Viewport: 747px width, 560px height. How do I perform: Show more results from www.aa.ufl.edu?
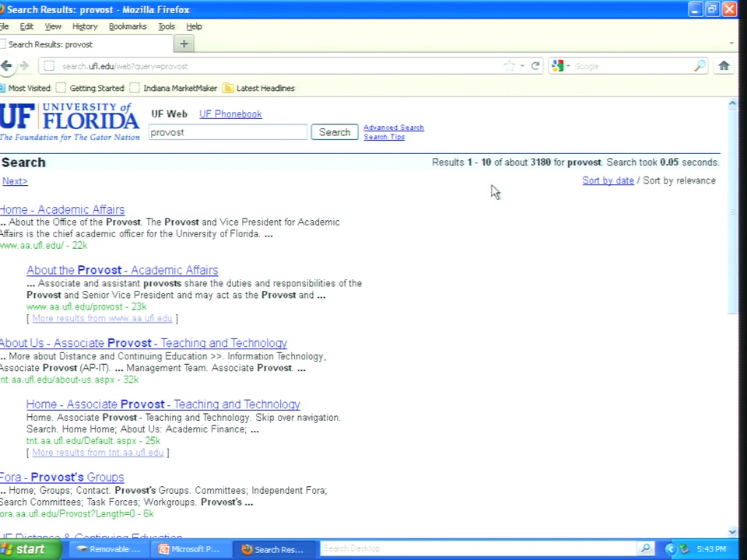[x=102, y=319]
